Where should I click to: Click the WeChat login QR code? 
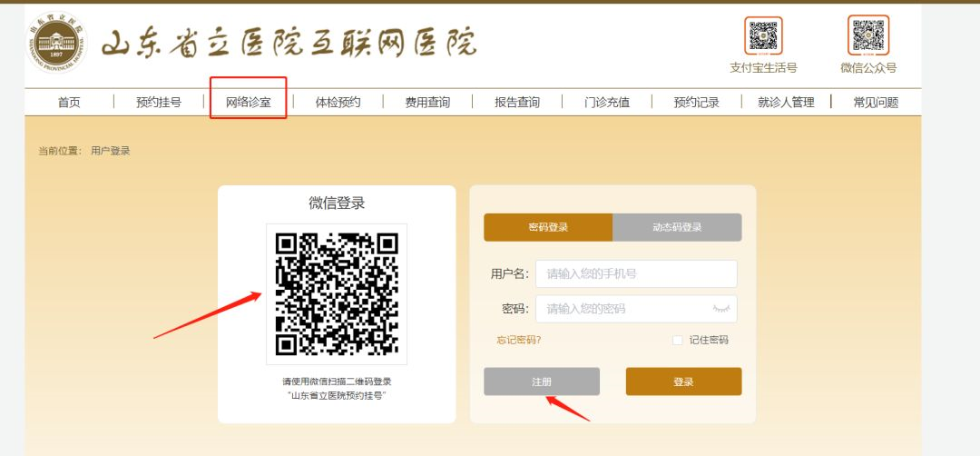(337, 295)
